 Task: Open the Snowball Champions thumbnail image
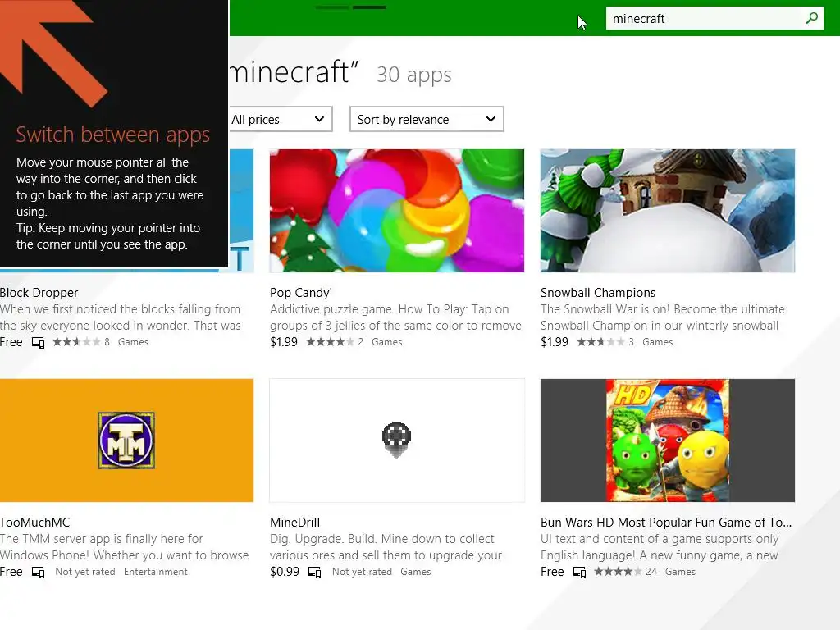tap(668, 211)
